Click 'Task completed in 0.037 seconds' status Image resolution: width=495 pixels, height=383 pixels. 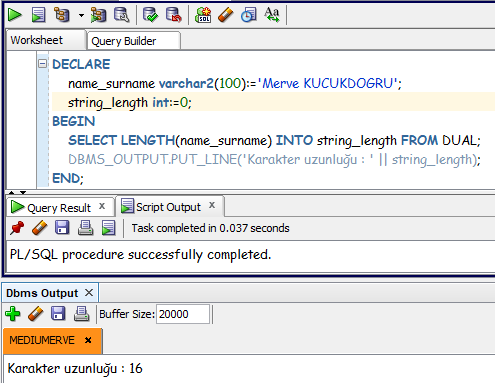pos(210,228)
